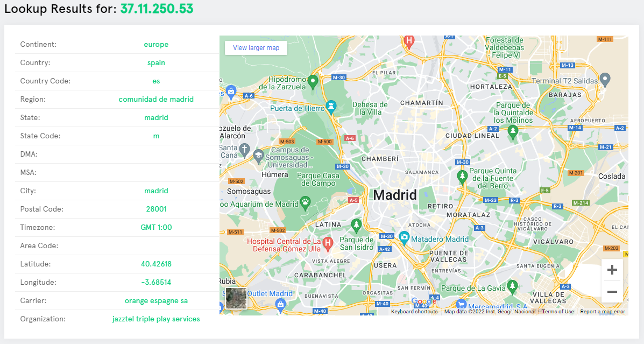Click the BARAJAS district label

(565, 95)
